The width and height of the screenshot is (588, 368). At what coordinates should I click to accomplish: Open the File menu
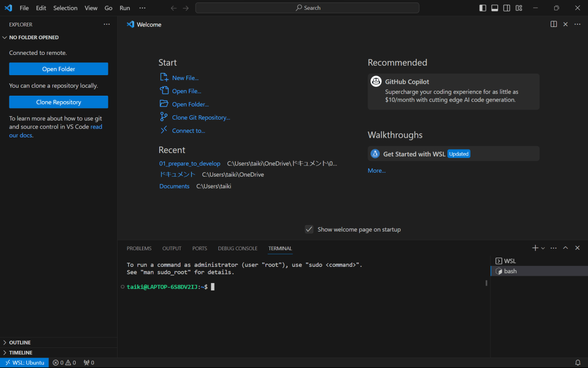pyautogui.click(x=24, y=8)
